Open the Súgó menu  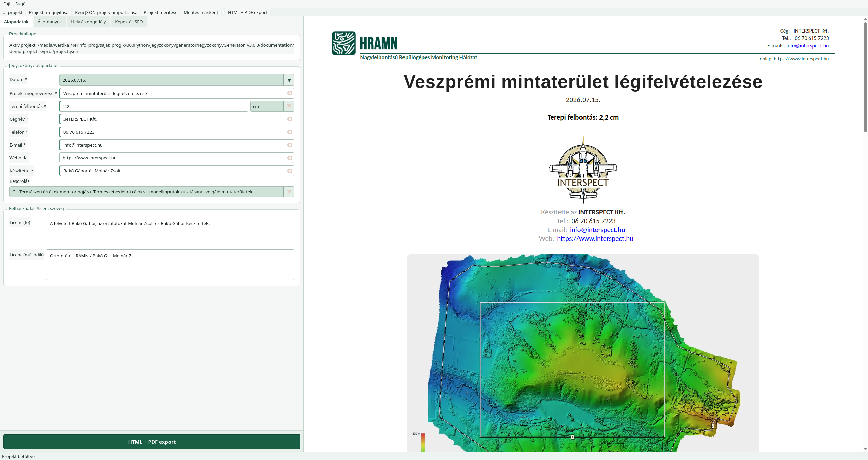click(20, 4)
